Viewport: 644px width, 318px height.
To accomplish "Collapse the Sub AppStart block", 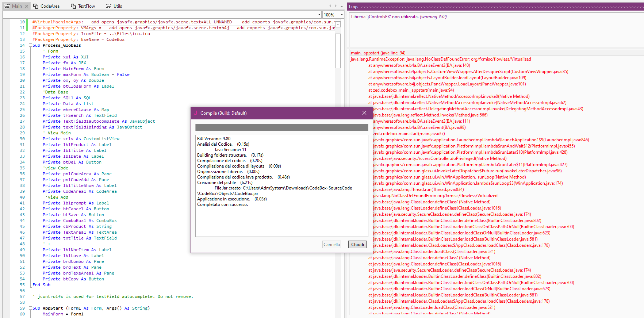I will 30,308.
